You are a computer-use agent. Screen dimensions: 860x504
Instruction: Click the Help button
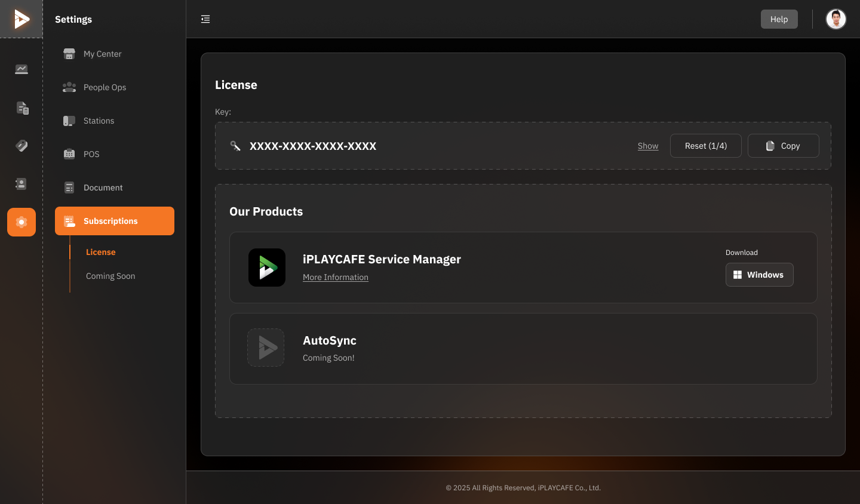click(779, 19)
